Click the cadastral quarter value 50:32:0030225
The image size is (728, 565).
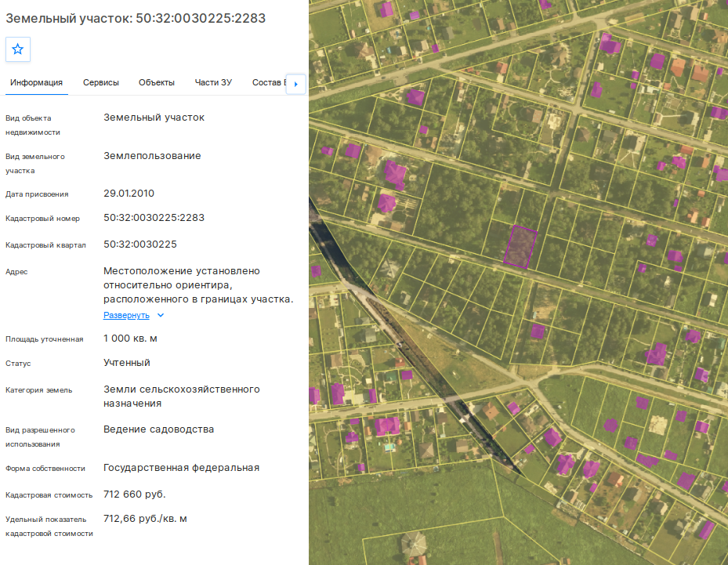tap(139, 244)
